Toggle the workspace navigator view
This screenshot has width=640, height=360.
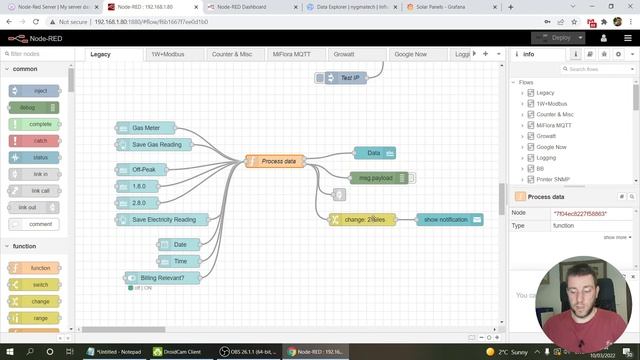coord(471,338)
